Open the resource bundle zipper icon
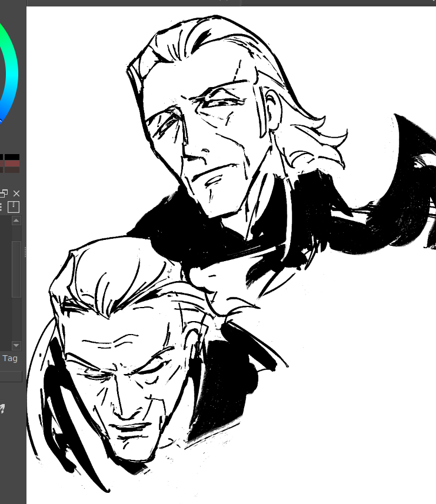This screenshot has height=504, width=436. coord(14,206)
